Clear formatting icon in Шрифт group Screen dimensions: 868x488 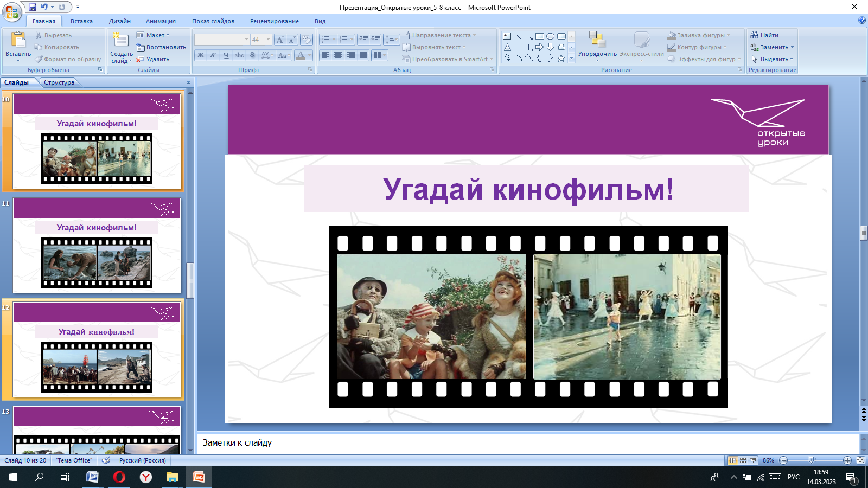point(307,40)
